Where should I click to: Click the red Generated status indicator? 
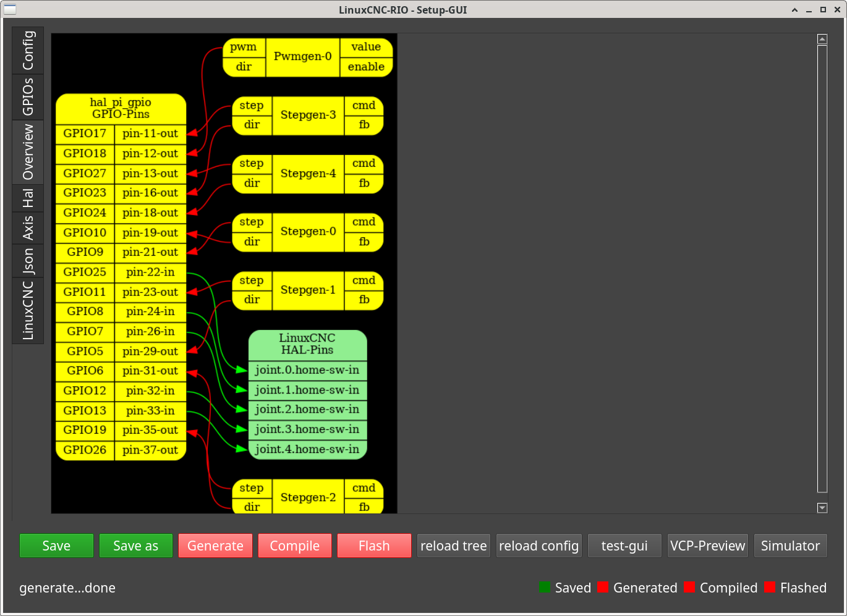603,587
